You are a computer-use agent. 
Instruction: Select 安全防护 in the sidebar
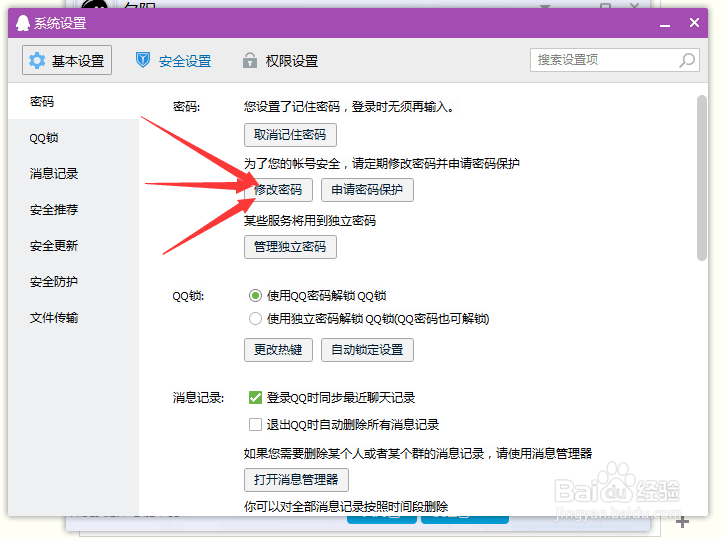pos(74,281)
